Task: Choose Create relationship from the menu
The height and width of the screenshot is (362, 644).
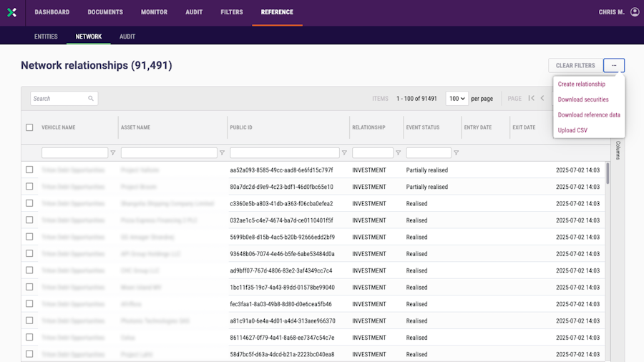Action: [x=582, y=84]
